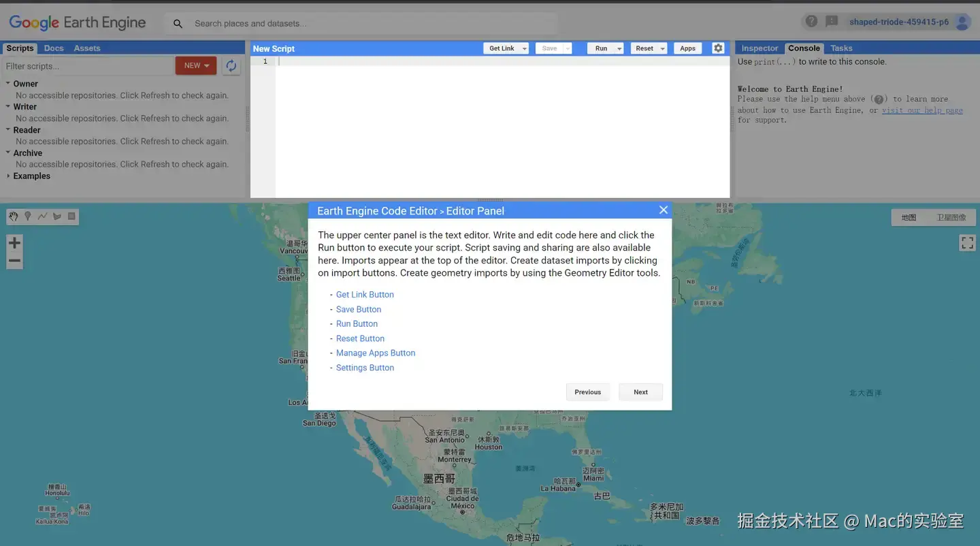
Task: Click the 墨西哥 label on the map
Action: [x=439, y=479]
